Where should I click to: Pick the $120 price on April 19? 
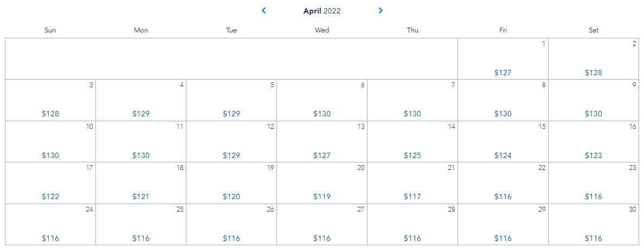[231, 196]
